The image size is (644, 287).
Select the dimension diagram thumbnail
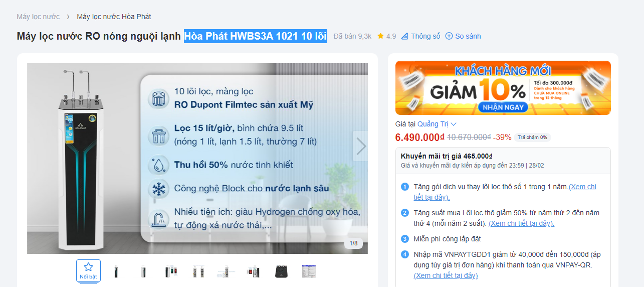pyautogui.click(x=226, y=271)
